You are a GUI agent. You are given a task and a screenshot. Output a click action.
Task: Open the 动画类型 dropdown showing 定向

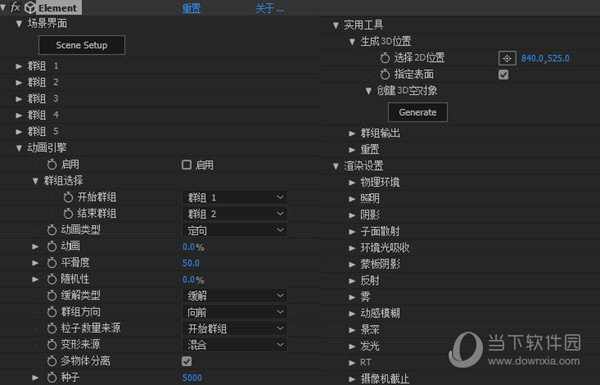click(x=235, y=230)
